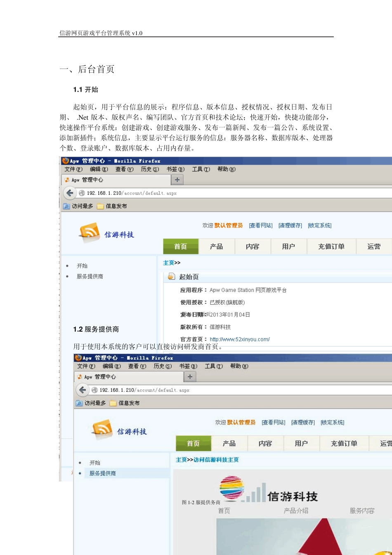Click 访问信游科技主页 breadcrumb link
The height and width of the screenshot is (555, 392).
pyautogui.click(x=216, y=460)
